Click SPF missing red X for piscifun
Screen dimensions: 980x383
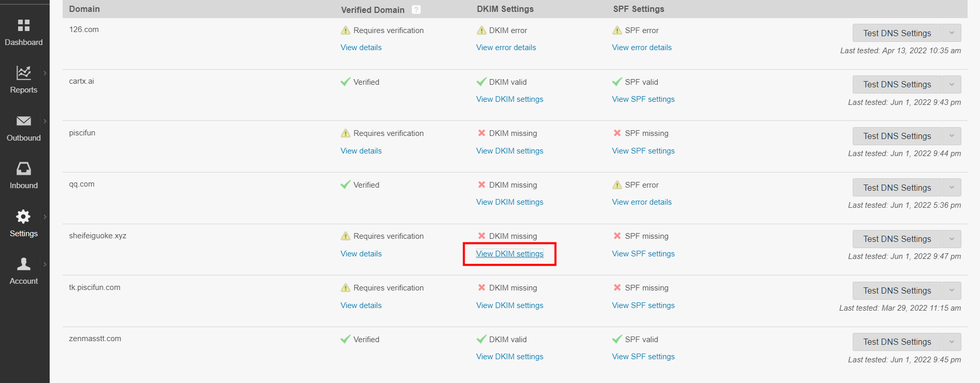[x=617, y=133]
